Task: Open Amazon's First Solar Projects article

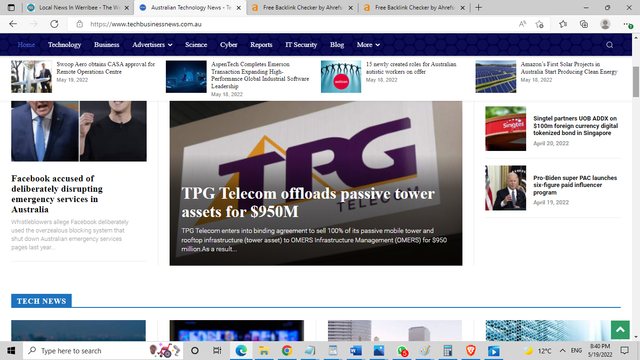Action: [569, 68]
